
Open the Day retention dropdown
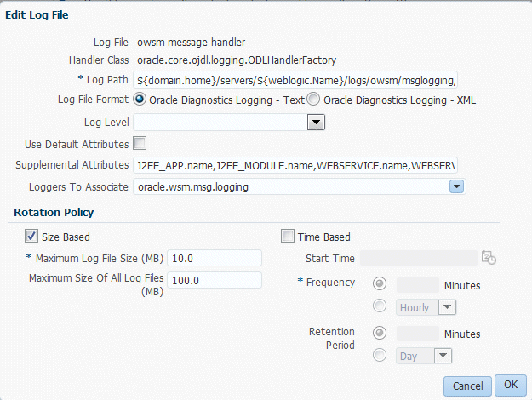point(443,356)
